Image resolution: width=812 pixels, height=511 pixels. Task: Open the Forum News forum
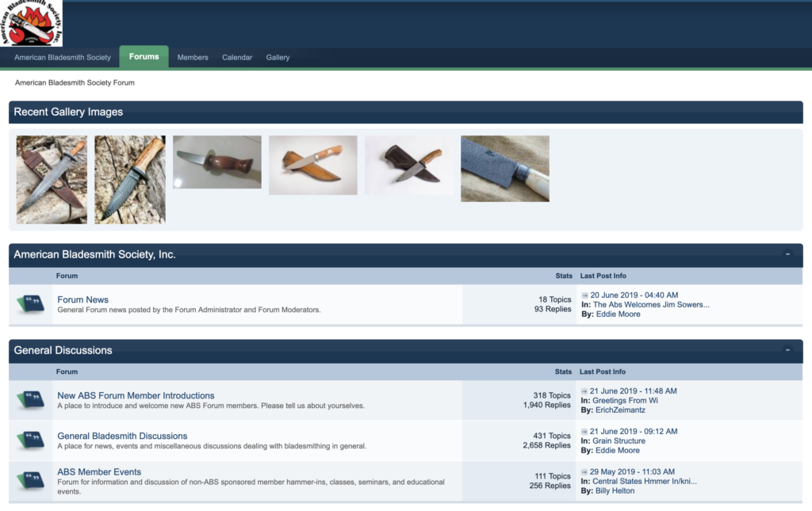82,299
